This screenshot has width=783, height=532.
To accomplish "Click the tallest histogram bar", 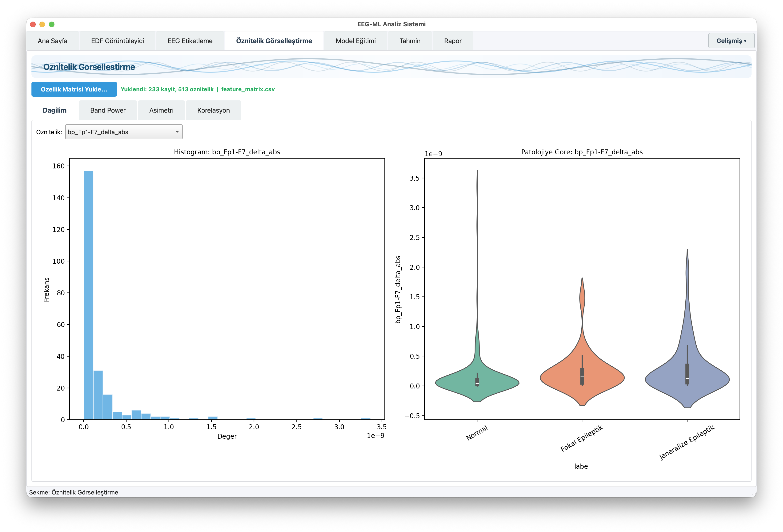I will click(x=89, y=295).
